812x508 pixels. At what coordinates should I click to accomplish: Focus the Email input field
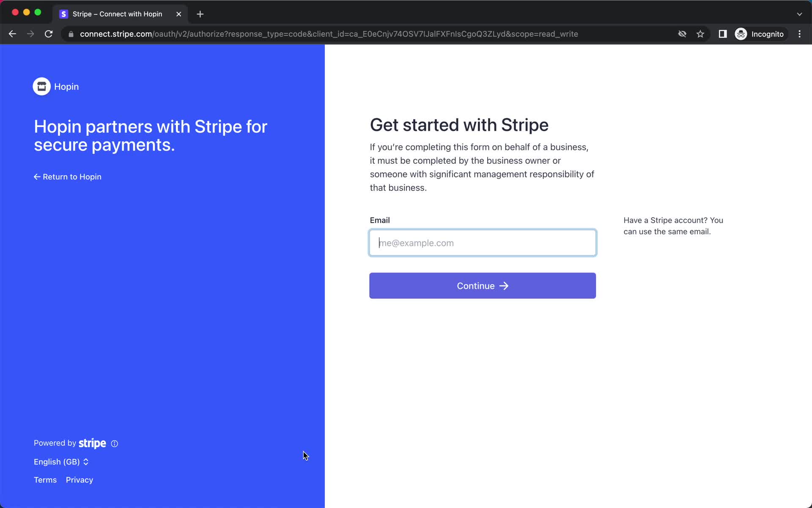point(483,243)
